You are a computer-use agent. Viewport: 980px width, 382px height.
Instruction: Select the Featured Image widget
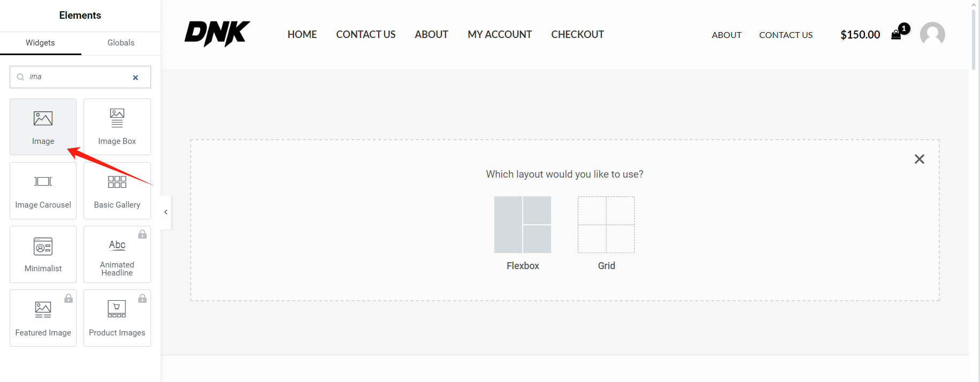[43, 318]
